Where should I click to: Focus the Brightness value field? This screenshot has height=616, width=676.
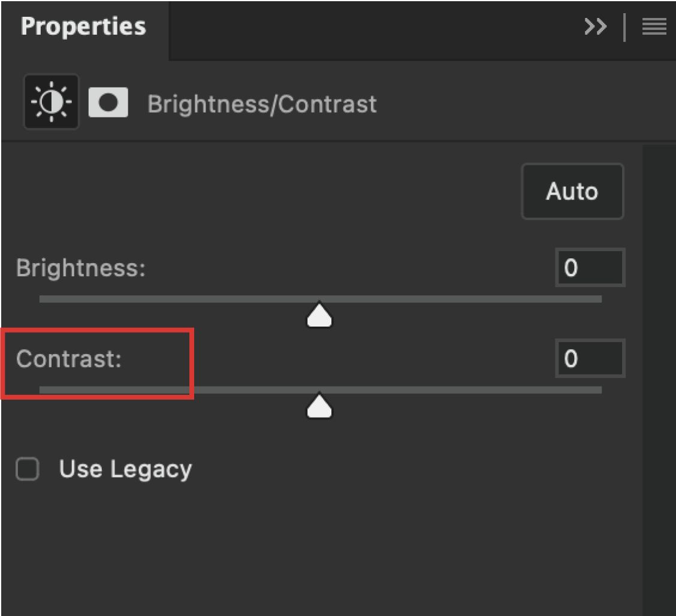coord(590,267)
